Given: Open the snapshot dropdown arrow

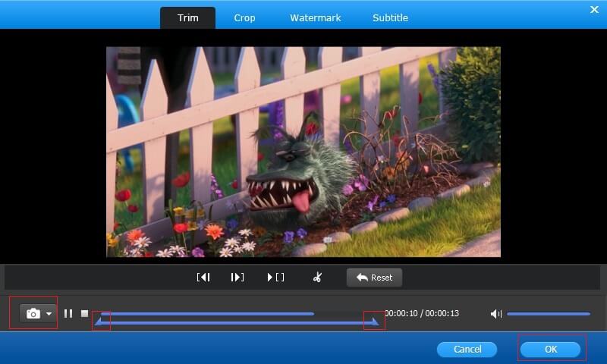Looking at the screenshot, I should pyautogui.click(x=49, y=314).
